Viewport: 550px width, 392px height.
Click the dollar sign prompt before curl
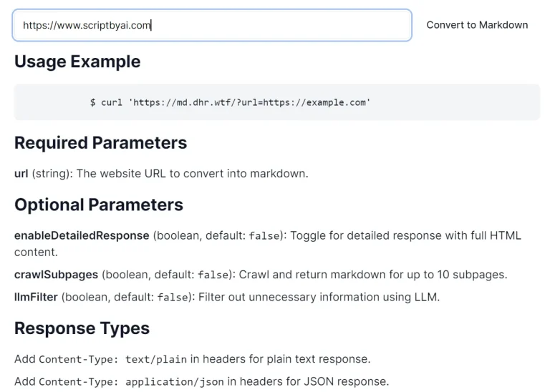point(93,102)
